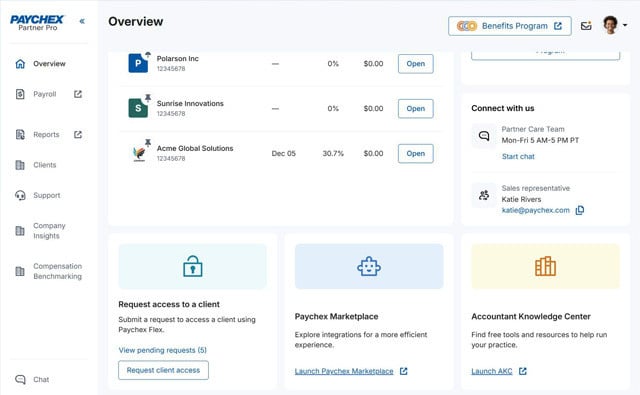Click Mon-Fri 5 AM-5 PM PT hours
Screen dimensions: 640x395
pos(540,140)
